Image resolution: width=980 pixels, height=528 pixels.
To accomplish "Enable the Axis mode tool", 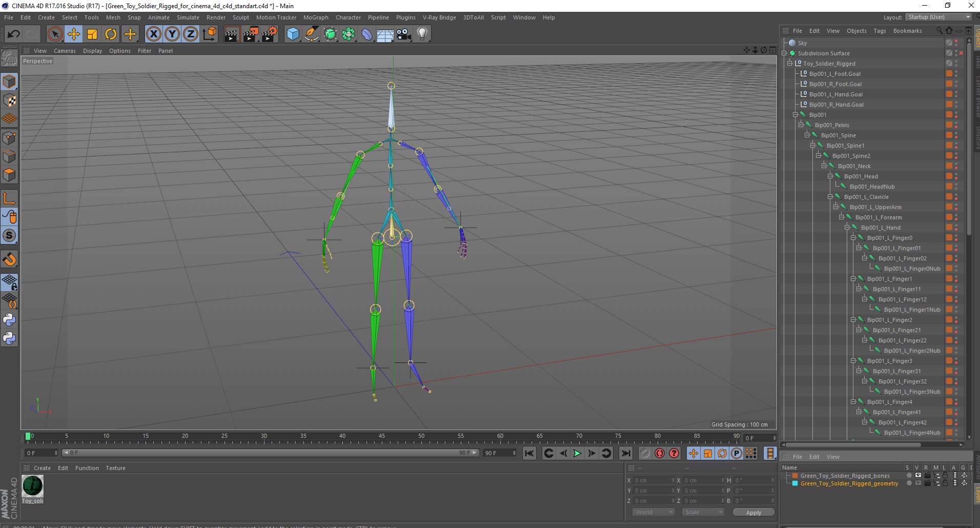I will point(9,198).
